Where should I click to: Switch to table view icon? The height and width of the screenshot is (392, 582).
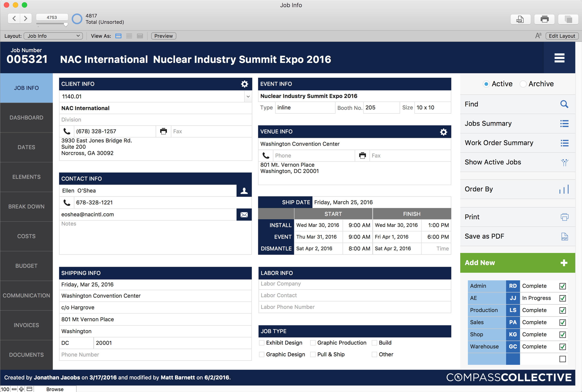coord(140,36)
